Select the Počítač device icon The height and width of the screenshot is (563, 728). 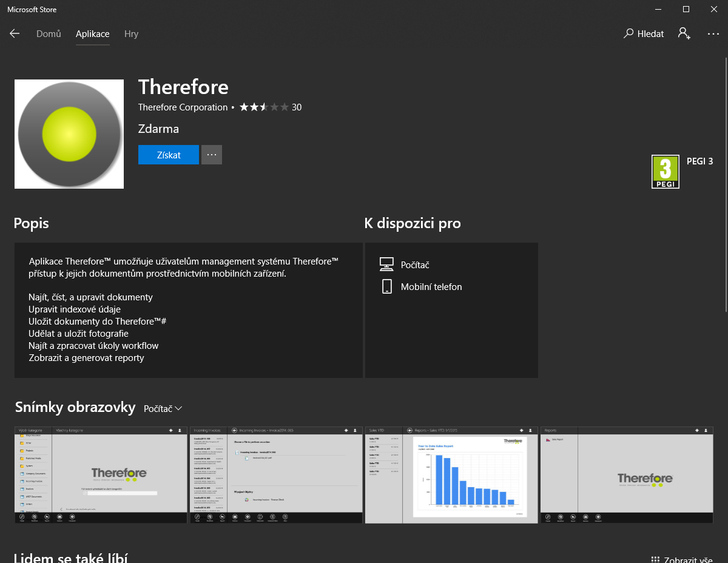tap(386, 265)
